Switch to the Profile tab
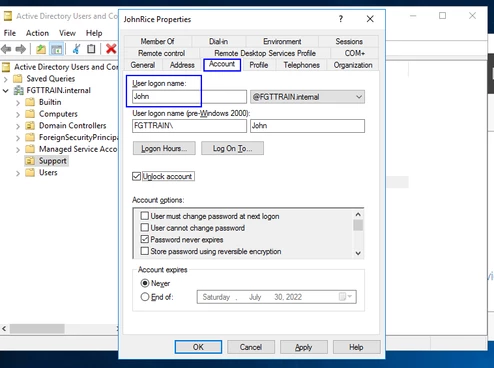Screen dimensions: 494x368 coord(259,65)
